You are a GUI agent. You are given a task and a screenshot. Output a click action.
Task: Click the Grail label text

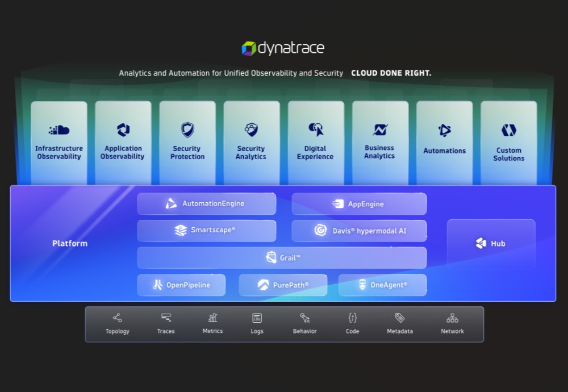click(290, 258)
